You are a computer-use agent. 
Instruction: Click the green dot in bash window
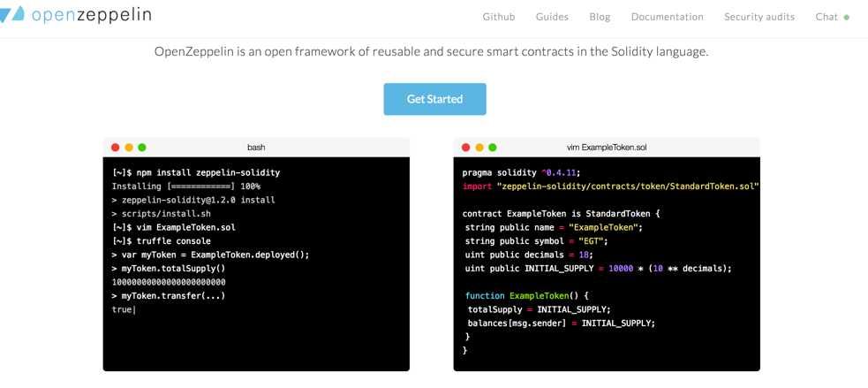[142, 148]
